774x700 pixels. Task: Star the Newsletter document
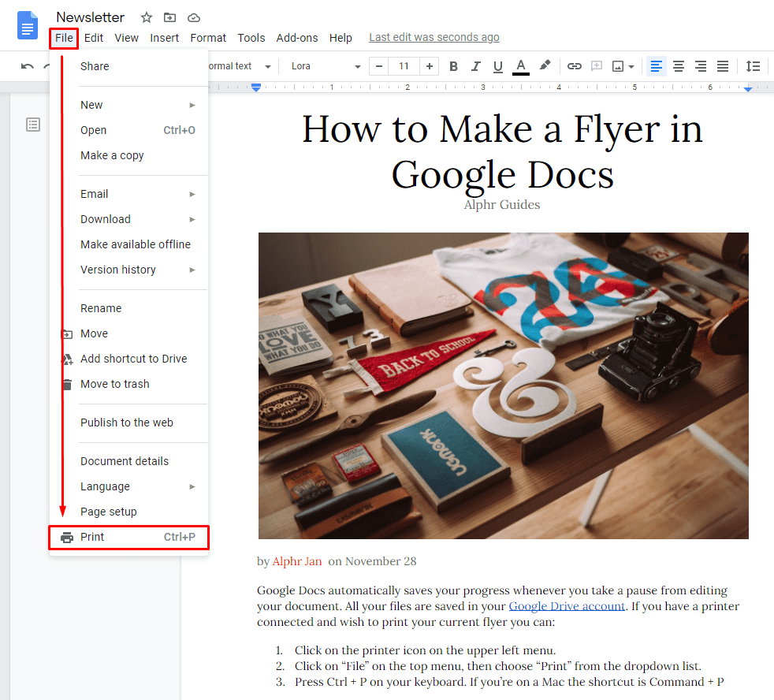click(146, 17)
